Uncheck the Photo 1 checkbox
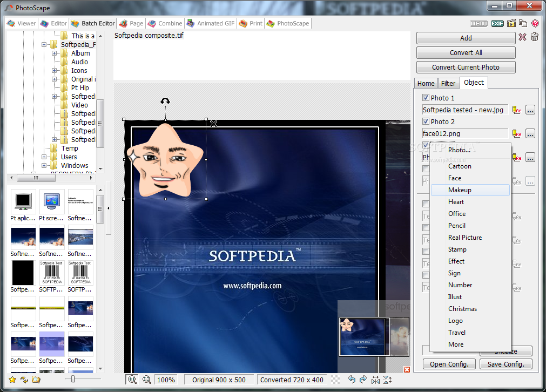 pos(426,98)
